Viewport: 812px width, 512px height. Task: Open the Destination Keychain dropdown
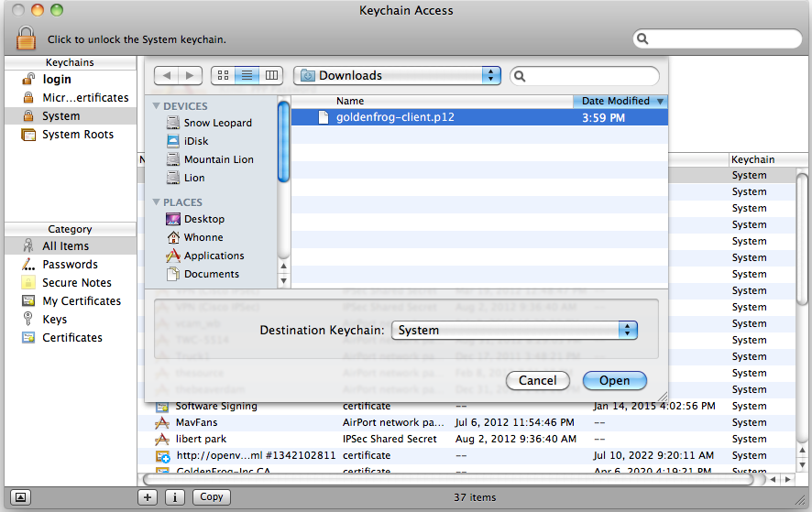[x=514, y=331]
